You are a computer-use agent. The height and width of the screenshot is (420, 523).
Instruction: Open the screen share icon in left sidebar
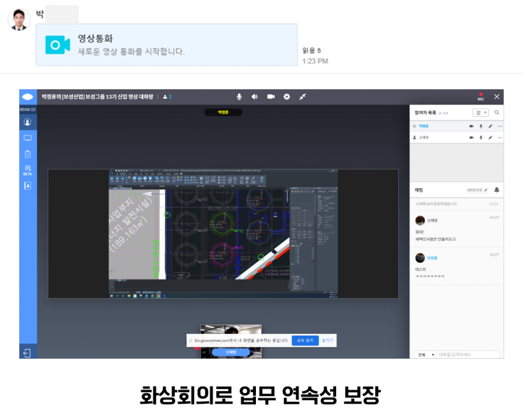pos(28,138)
